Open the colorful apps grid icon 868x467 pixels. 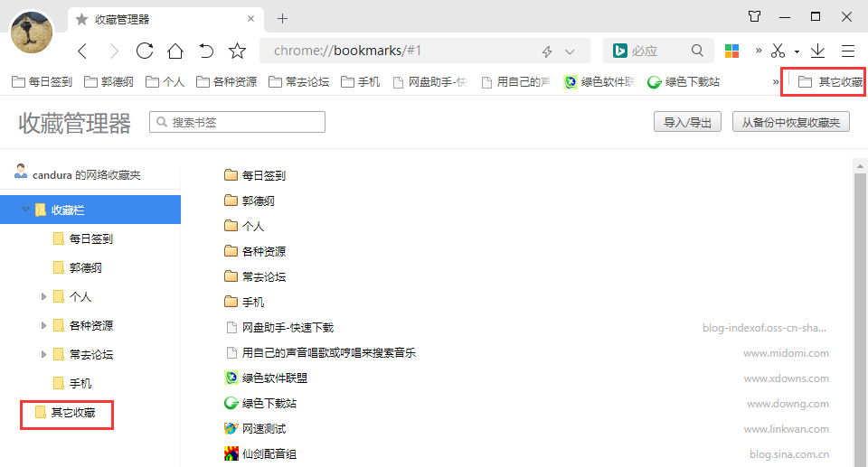click(x=731, y=51)
